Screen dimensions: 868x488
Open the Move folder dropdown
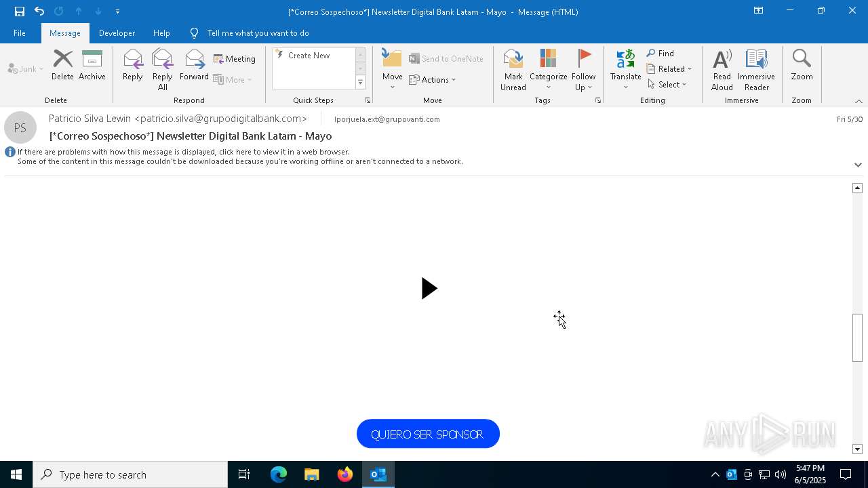392,70
